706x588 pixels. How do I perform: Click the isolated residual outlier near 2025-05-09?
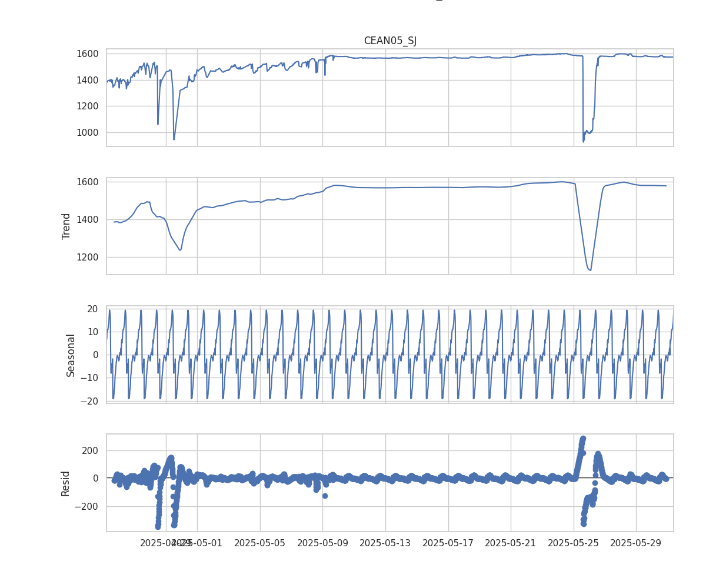click(325, 496)
